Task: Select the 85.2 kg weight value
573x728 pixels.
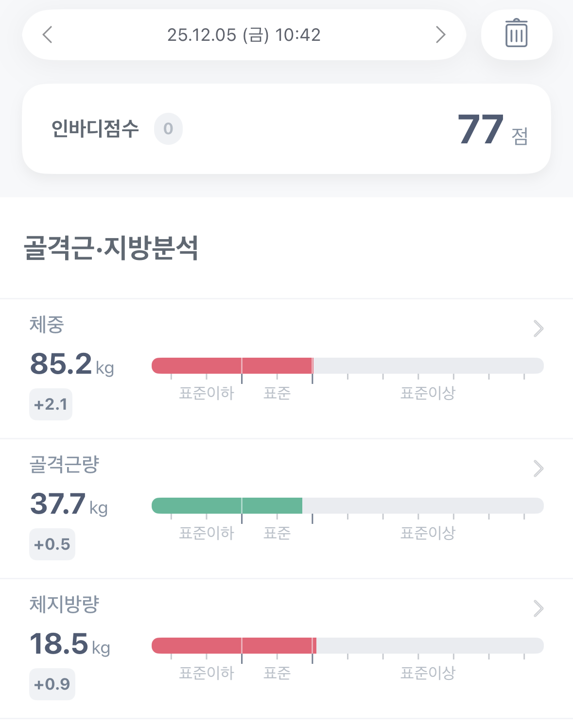Action: tap(72, 364)
